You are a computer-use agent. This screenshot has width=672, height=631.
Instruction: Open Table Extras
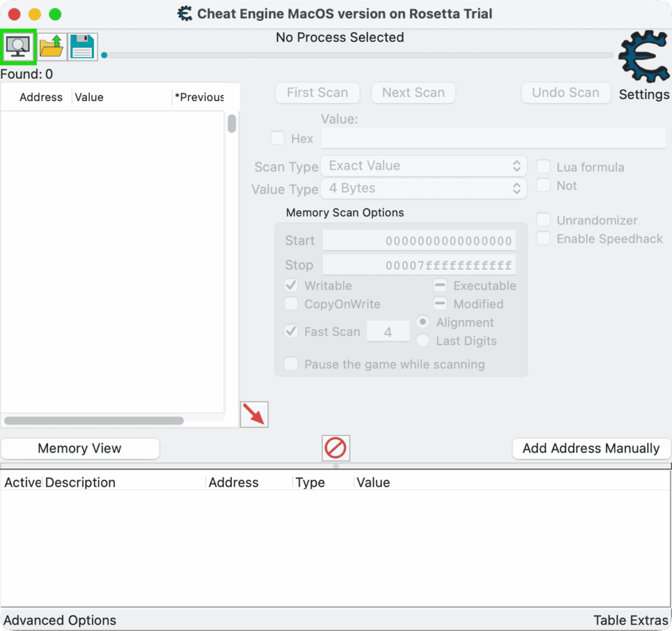(x=631, y=620)
